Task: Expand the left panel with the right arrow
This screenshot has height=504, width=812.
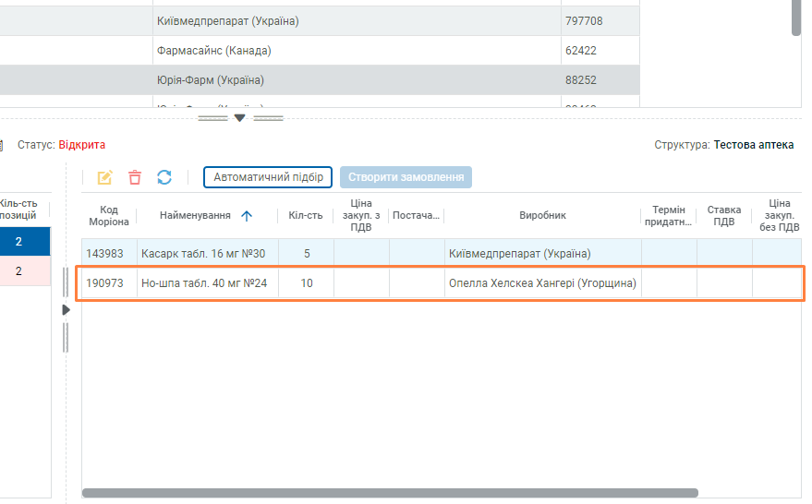Action: [x=66, y=309]
